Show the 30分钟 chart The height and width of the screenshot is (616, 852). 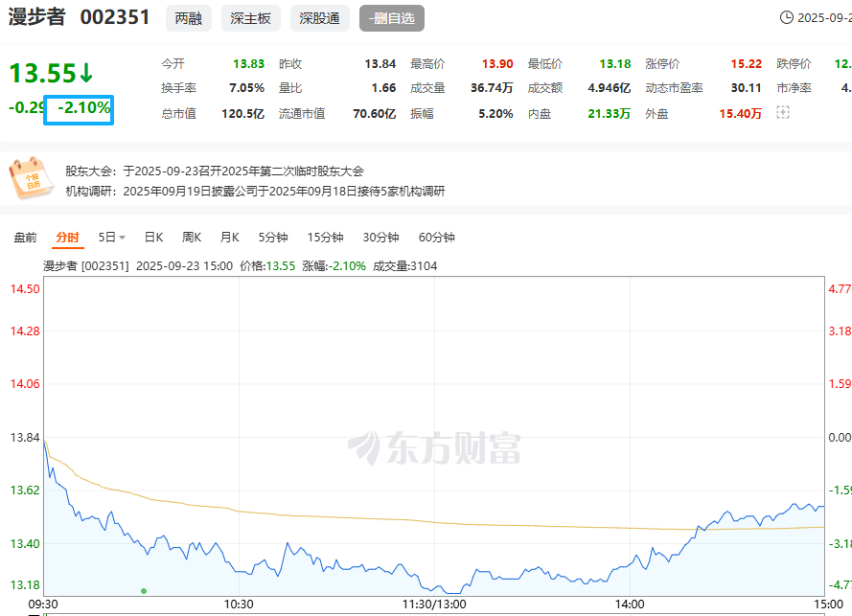pos(380,238)
